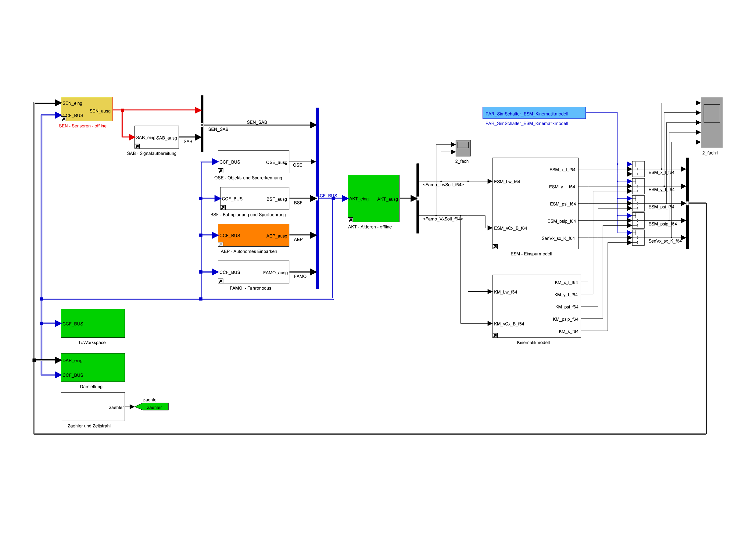Select the Zaehler und Zeitstrahl block
The height and width of the screenshot is (534, 756).
(x=93, y=406)
